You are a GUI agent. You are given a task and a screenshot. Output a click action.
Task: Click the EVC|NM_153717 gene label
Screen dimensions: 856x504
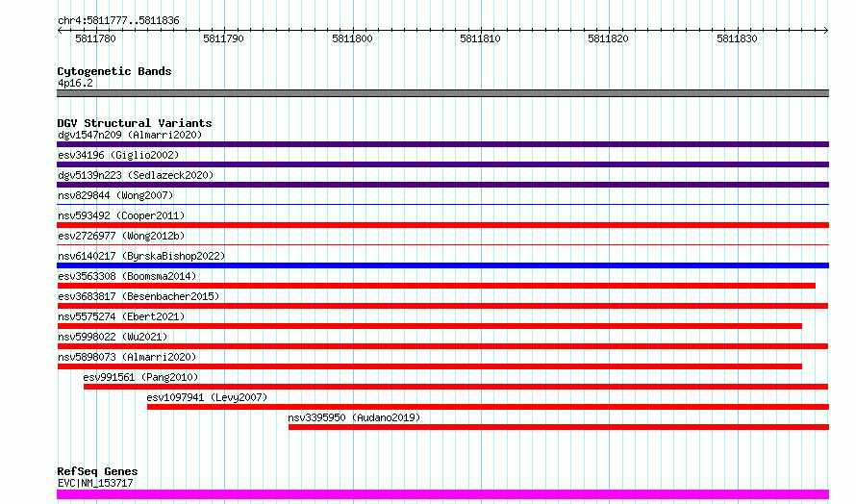[x=95, y=483]
